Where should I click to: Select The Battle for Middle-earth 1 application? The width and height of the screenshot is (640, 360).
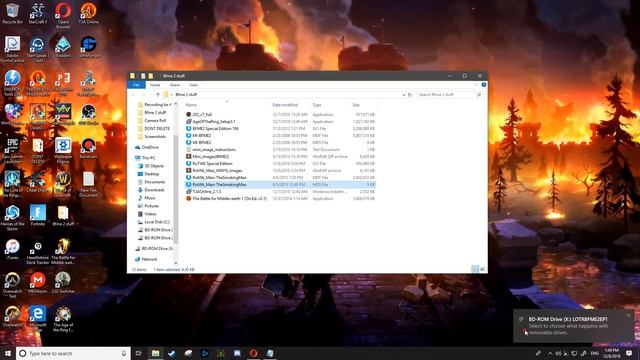pos(280,199)
